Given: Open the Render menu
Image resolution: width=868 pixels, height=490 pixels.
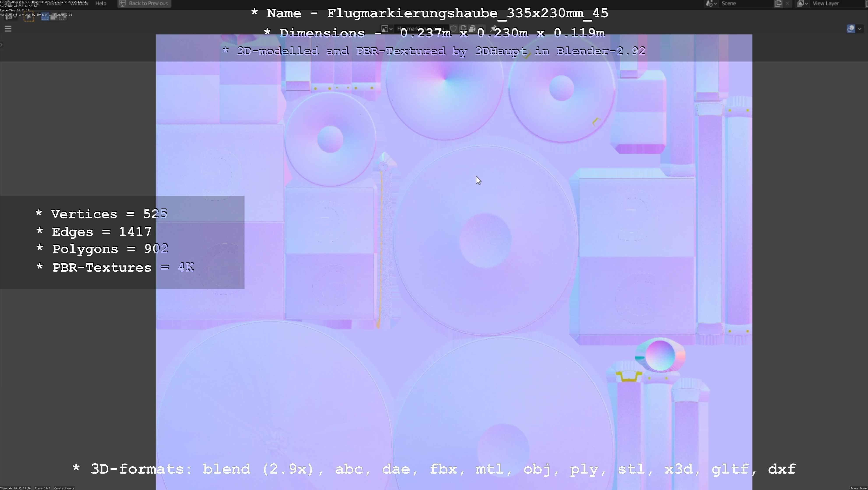Looking at the screenshot, I should point(55,3).
